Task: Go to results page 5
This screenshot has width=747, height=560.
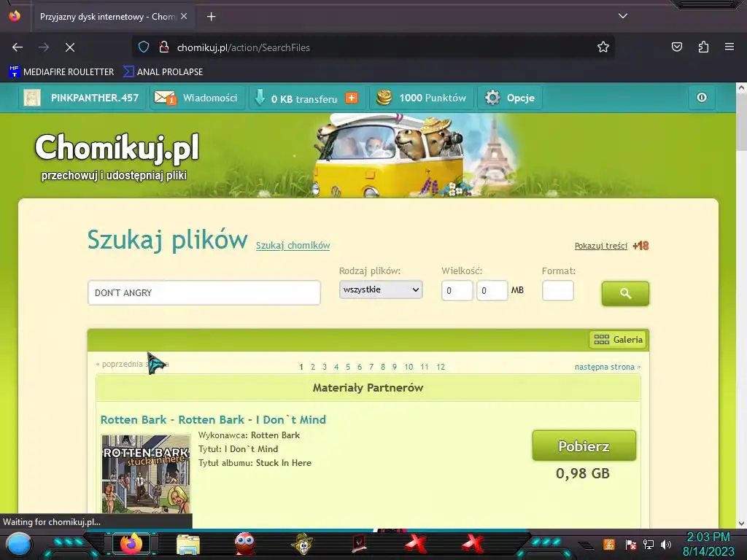Action: [x=348, y=367]
